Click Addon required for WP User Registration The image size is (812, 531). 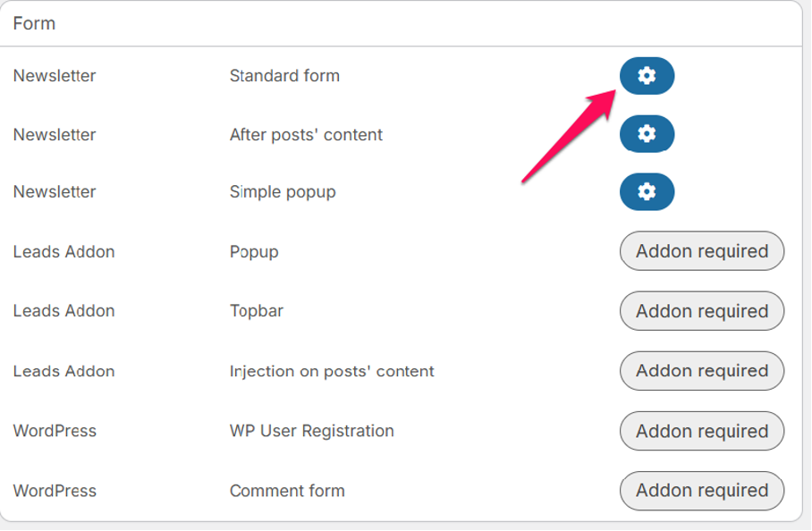(x=702, y=431)
